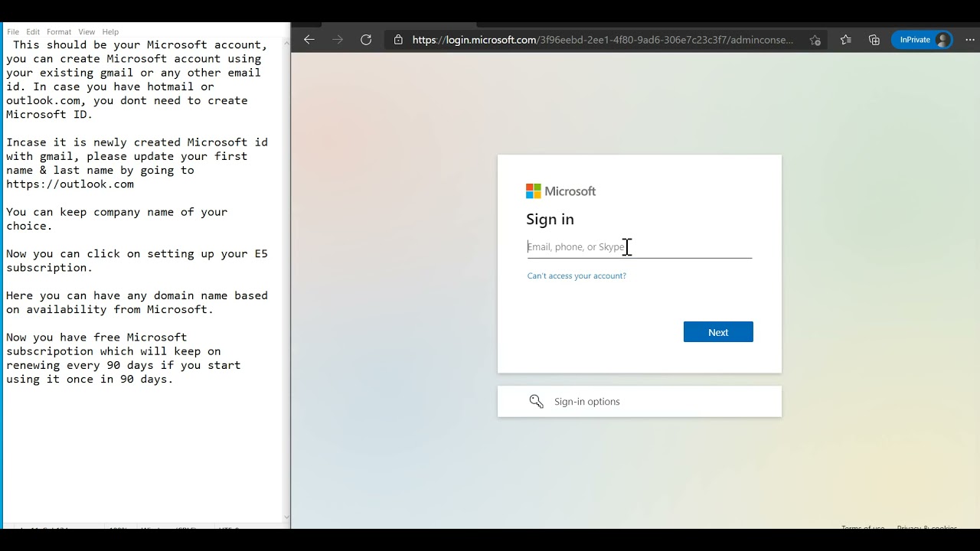Click the line "using it once in 90 days."

click(x=90, y=380)
